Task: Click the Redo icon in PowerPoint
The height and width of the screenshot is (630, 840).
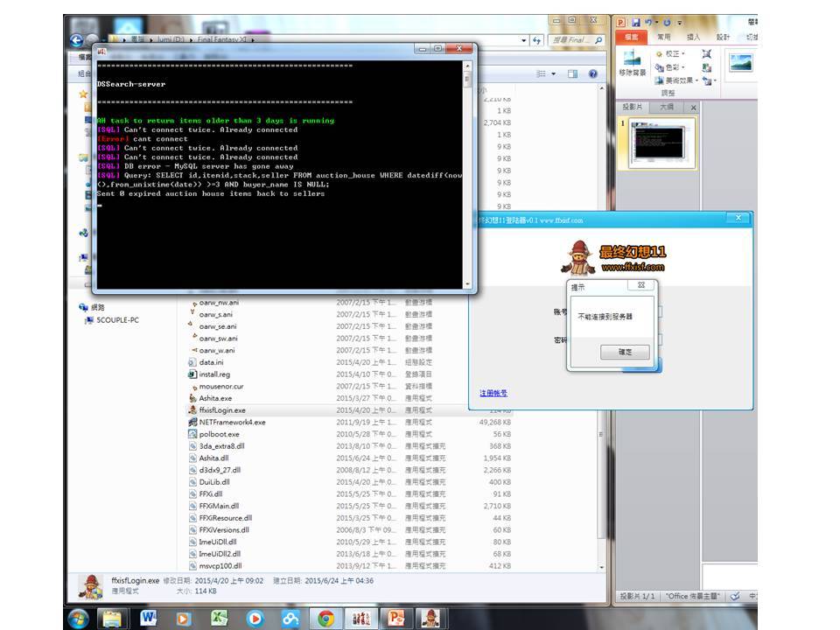Action: coord(667,23)
